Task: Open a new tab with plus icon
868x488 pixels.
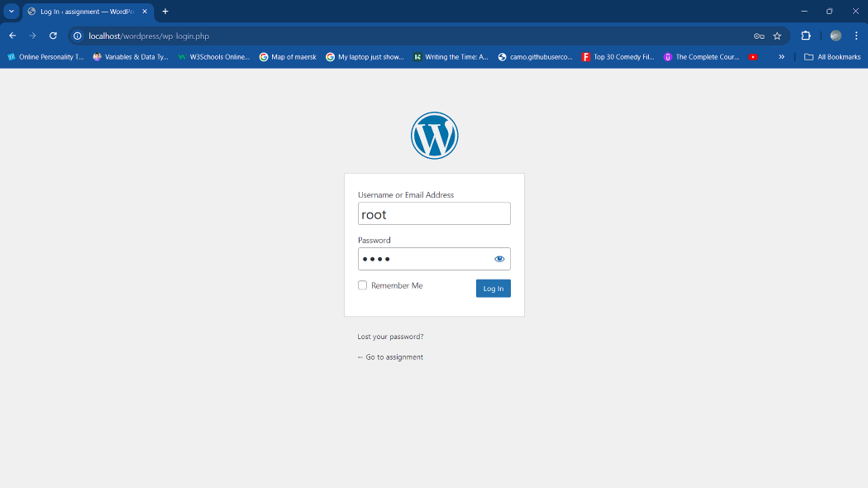Action: (x=165, y=11)
